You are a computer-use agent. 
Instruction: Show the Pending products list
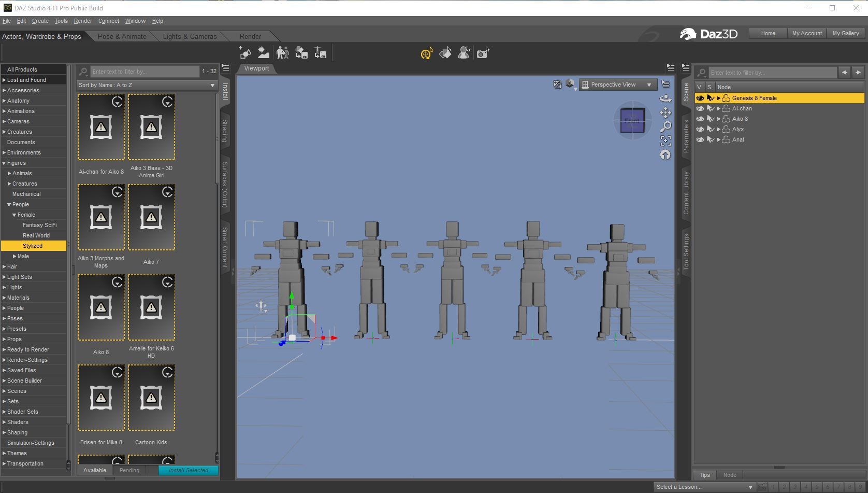129,470
